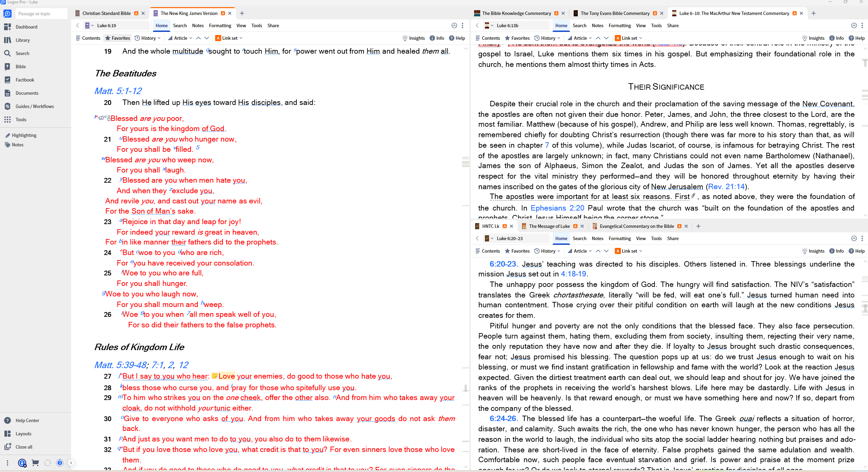868x472 pixels.
Task: Go back in the NKJV panel navigation
Action: pyautogui.click(x=77, y=25)
